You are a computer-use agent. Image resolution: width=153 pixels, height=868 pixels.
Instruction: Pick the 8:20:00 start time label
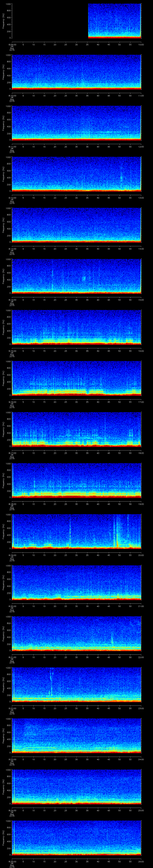pyautogui.click(x=12, y=606)
